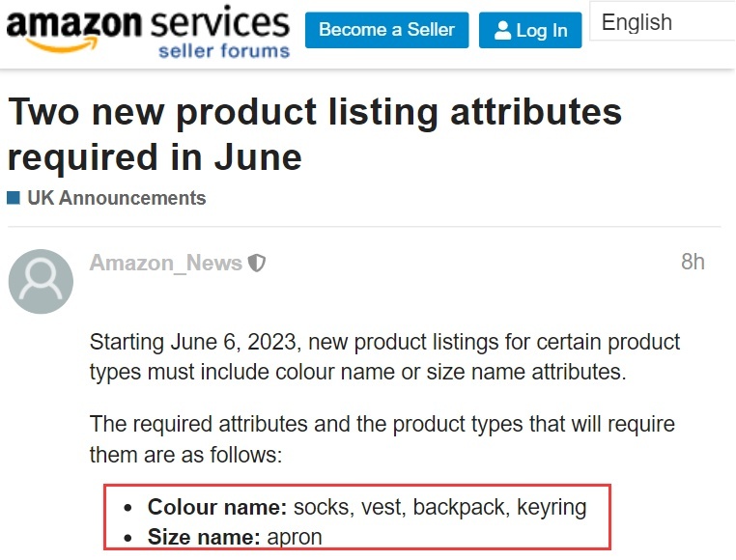The image size is (736, 560).
Task: Click "socks, vest, backpack, keyring" list text
Action: point(439,507)
